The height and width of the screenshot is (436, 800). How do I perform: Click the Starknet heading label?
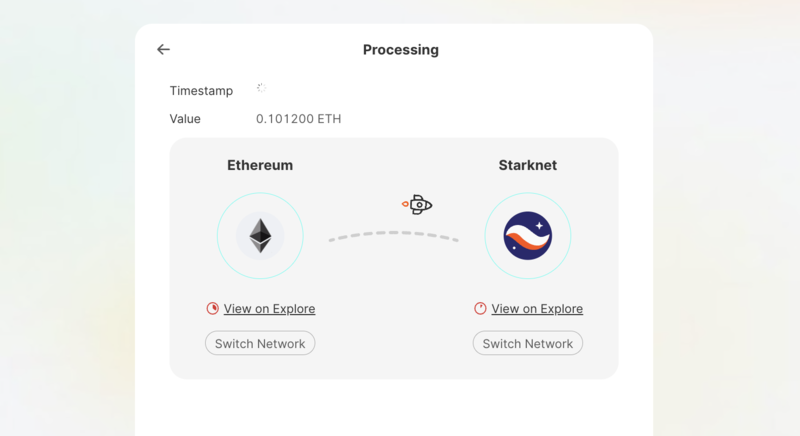(528, 165)
